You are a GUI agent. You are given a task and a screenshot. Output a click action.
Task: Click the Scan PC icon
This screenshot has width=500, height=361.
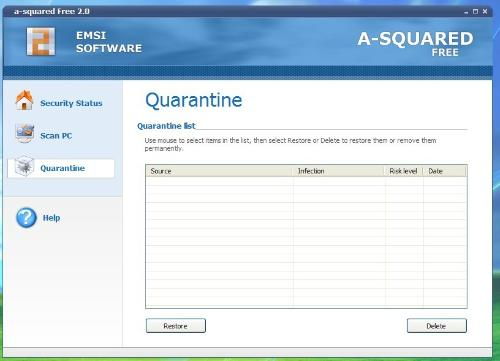tap(24, 133)
